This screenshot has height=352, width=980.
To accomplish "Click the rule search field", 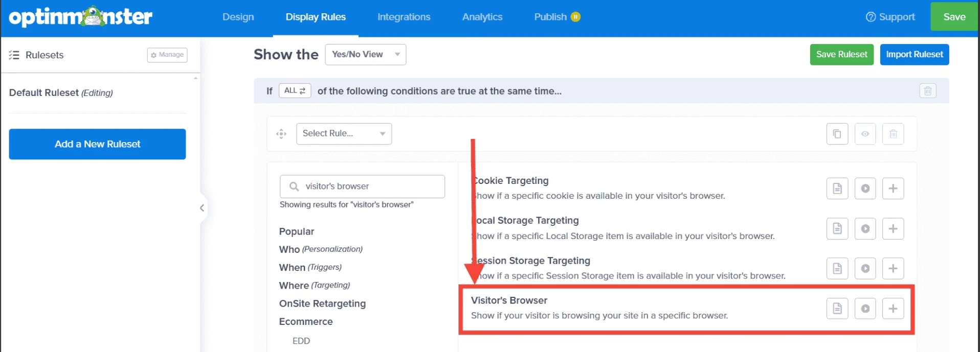I will [x=362, y=186].
